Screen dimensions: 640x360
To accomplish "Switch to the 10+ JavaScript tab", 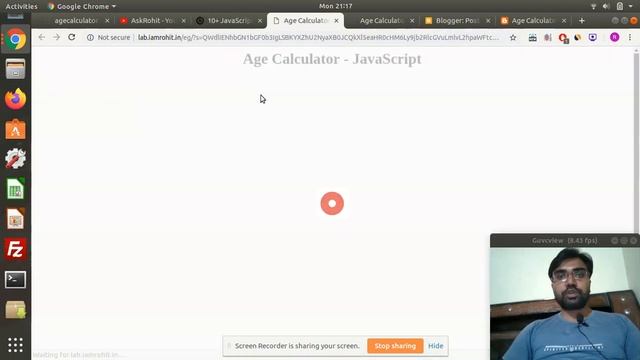I will click(229, 20).
